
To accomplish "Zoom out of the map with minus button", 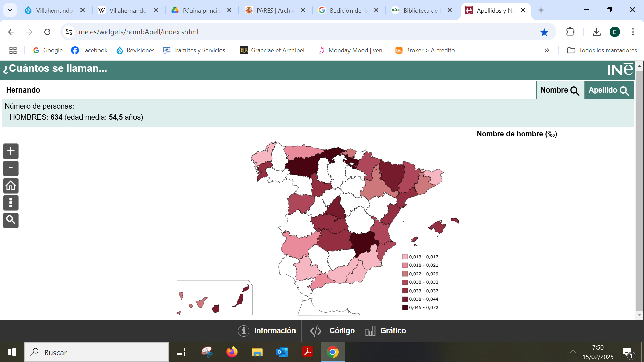I will click(11, 168).
